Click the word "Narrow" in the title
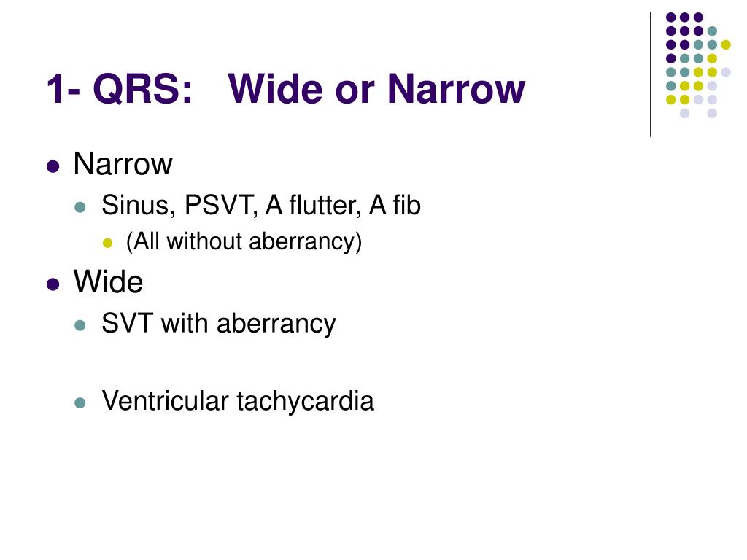The height and width of the screenshot is (560, 747). [x=456, y=88]
